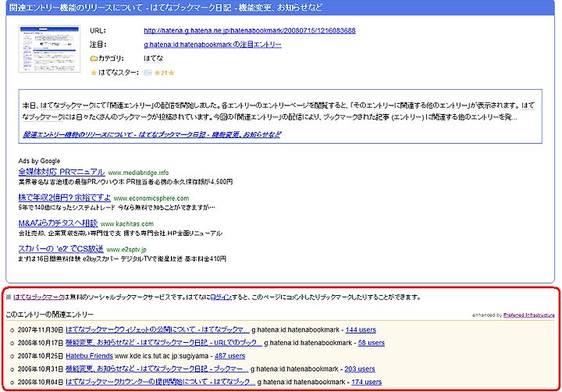Click the はてな category value
Screen dimensions: 562x392
pyautogui.click(x=154, y=59)
